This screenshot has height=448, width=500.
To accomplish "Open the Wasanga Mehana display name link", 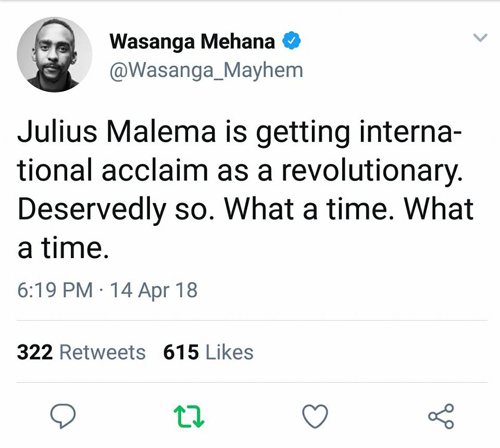I will (x=192, y=42).
